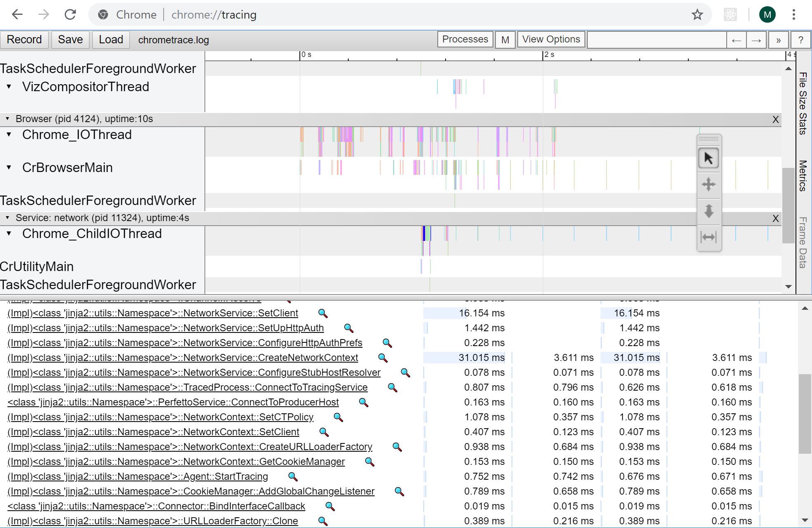Jump to next search result arrow
This screenshot has width=812, height=528.
click(756, 40)
